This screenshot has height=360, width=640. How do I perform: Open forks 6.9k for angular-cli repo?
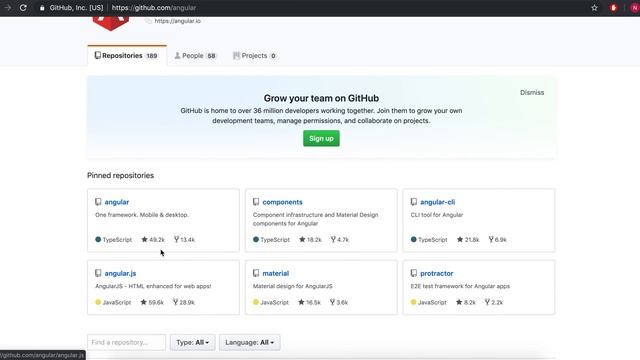(498, 240)
